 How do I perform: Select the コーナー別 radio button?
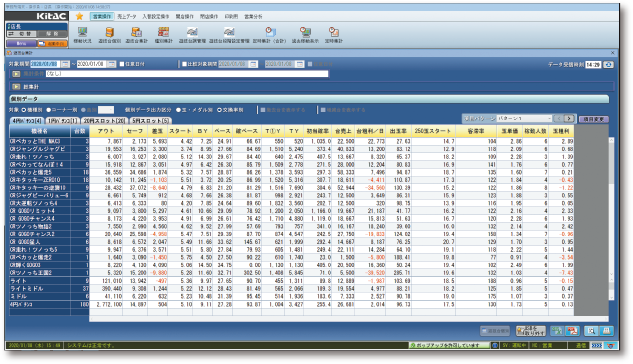pos(49,110)
